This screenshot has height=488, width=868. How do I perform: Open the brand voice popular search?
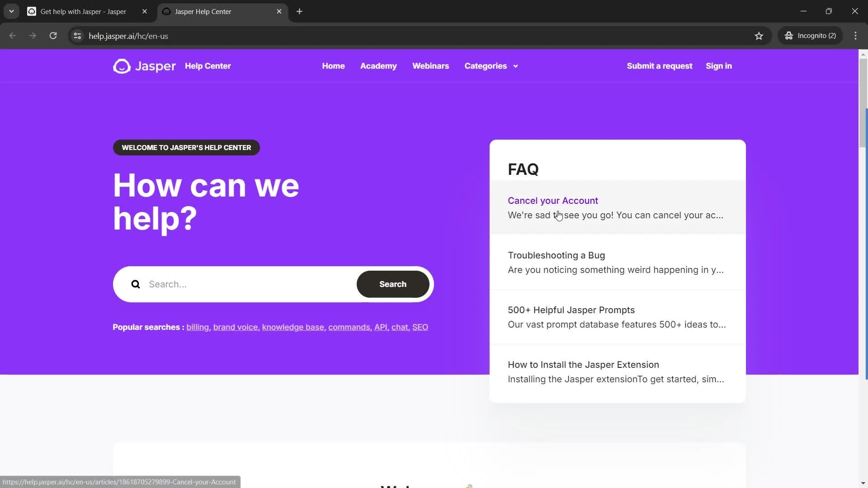coord(235,327)
